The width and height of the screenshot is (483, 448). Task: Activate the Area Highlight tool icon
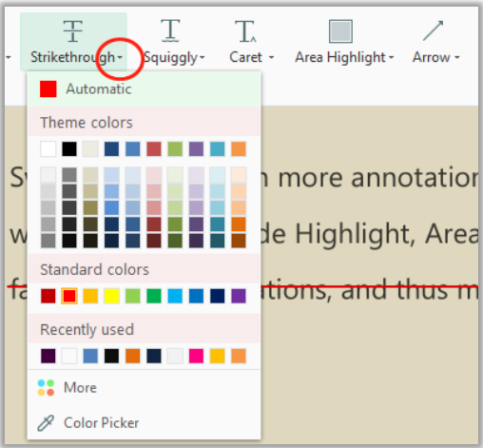coord(340,31)
